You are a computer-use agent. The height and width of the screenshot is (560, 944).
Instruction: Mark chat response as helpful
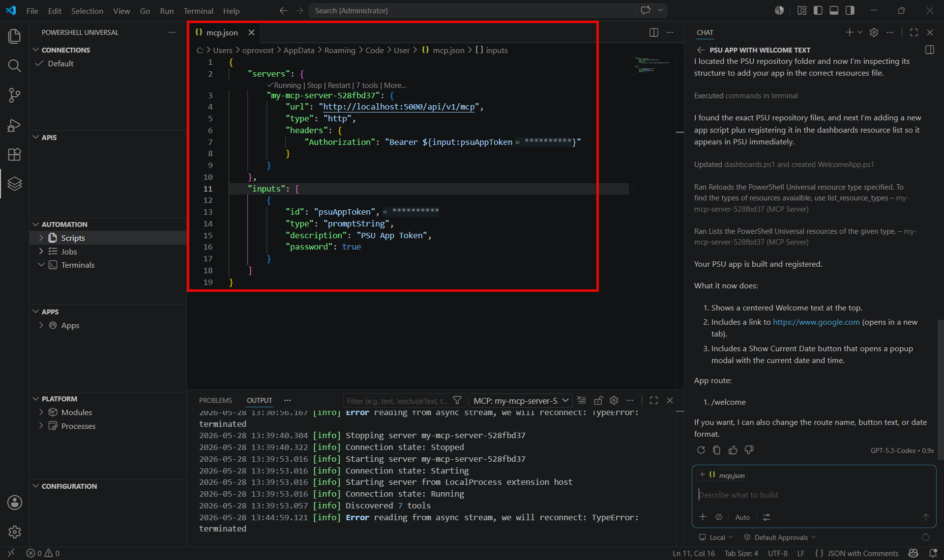(x=733, y=450)
